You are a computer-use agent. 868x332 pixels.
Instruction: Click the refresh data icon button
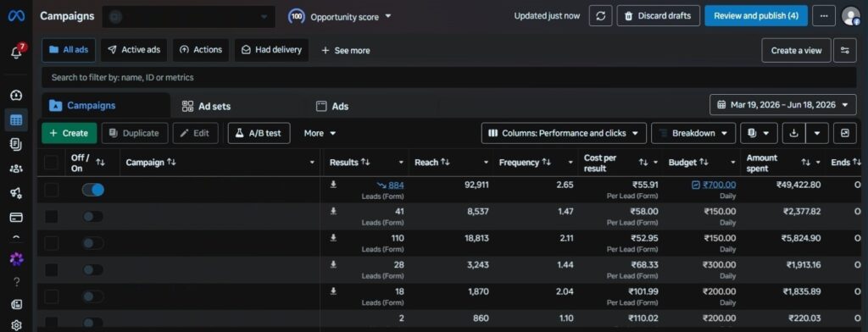(x=601, y=16)
